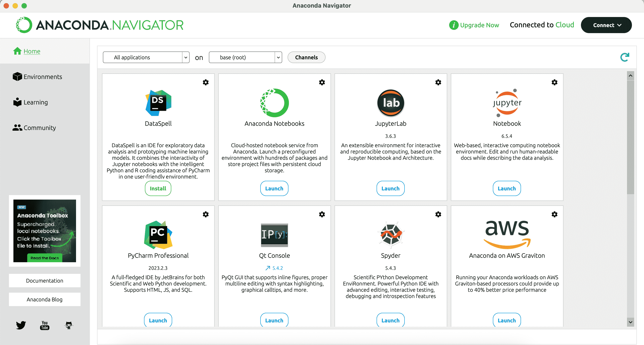The height and width of the screenshot is (345, 644).
Task: Install DataSpell
Action: click(158, 188)
